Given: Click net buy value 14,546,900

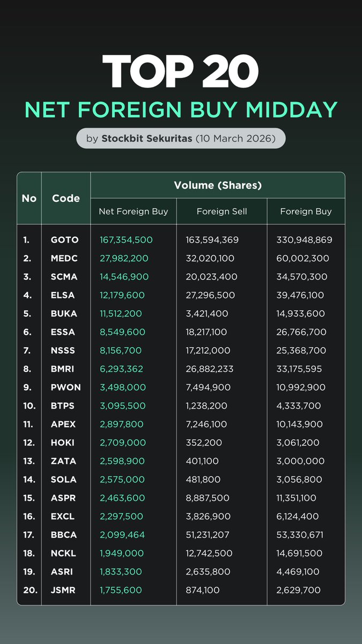Looking at the screenshot, I should pos(124,277).
